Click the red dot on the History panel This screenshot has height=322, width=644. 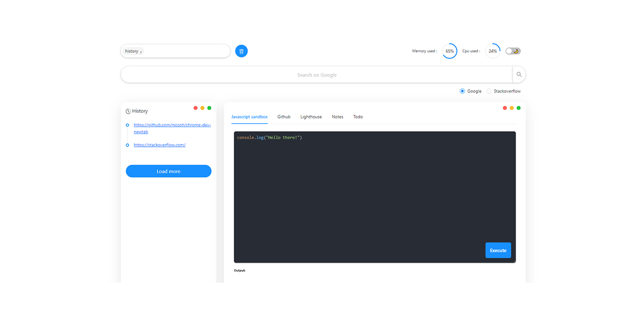point(195,108)
